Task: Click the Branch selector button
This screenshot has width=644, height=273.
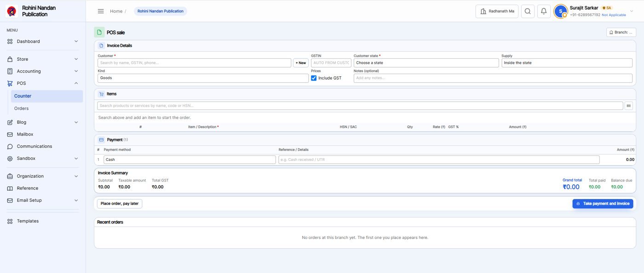Action: tap(621, 32)
